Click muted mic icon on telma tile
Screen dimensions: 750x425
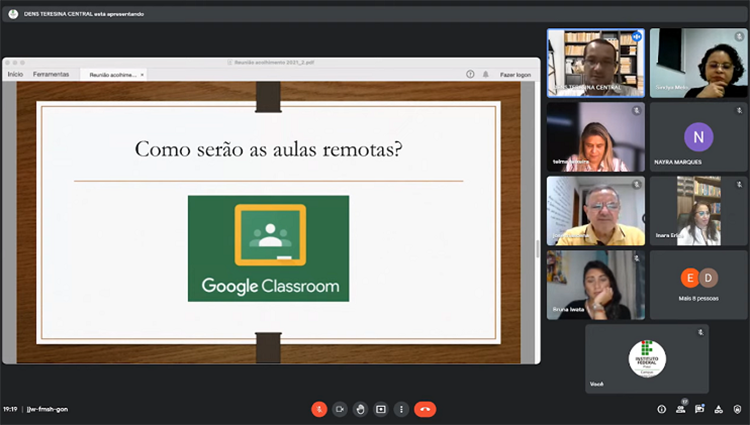coord(637,110)
